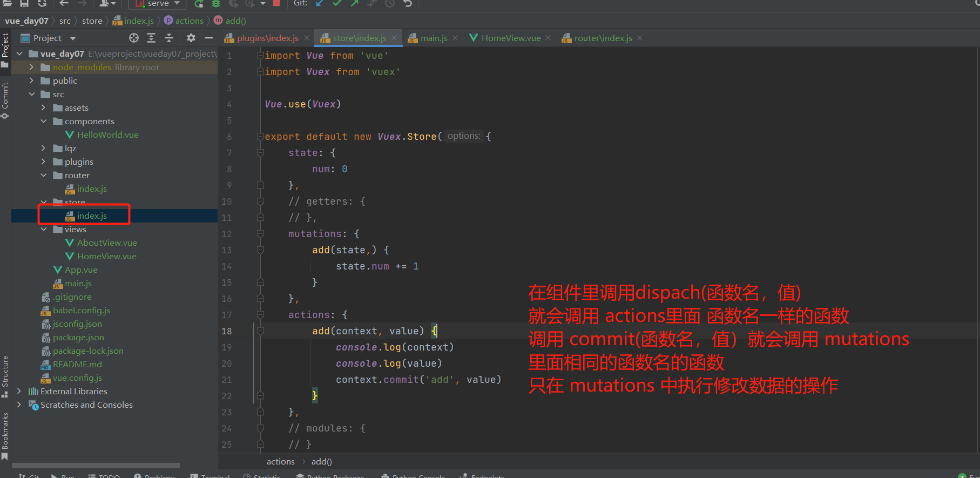Close the plugins\index.js tab
980x478 pixels.
(307, 38)
